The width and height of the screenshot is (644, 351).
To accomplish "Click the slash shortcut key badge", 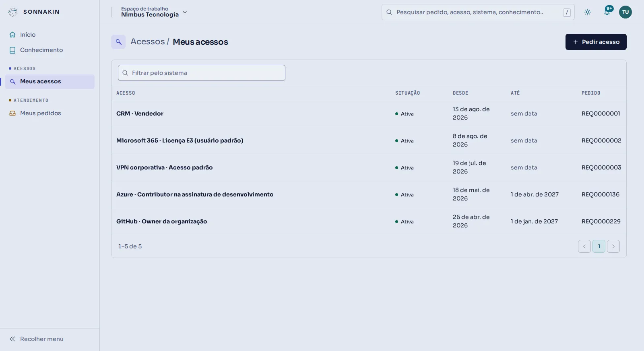I will point(567,12).
